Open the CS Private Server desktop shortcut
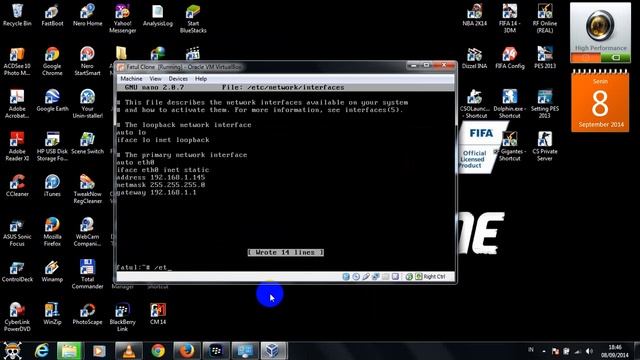The width and height of the screenshot is (640, 360). [x=545, y=146]
